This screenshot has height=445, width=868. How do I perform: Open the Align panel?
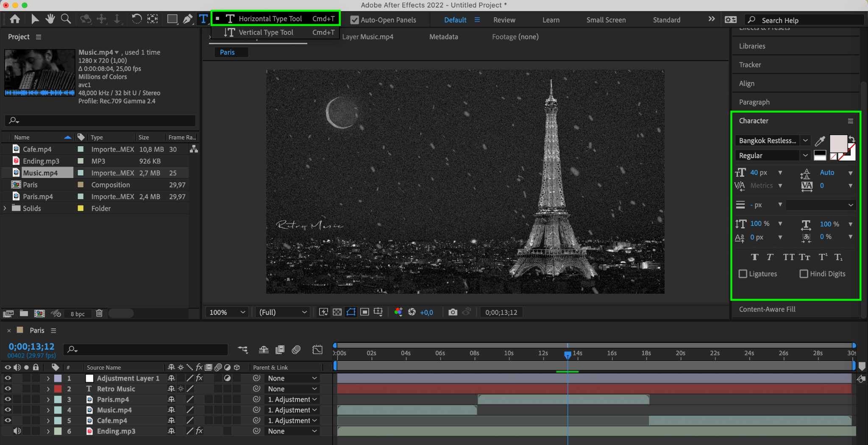pyautogui.click(x=747, y=83)
